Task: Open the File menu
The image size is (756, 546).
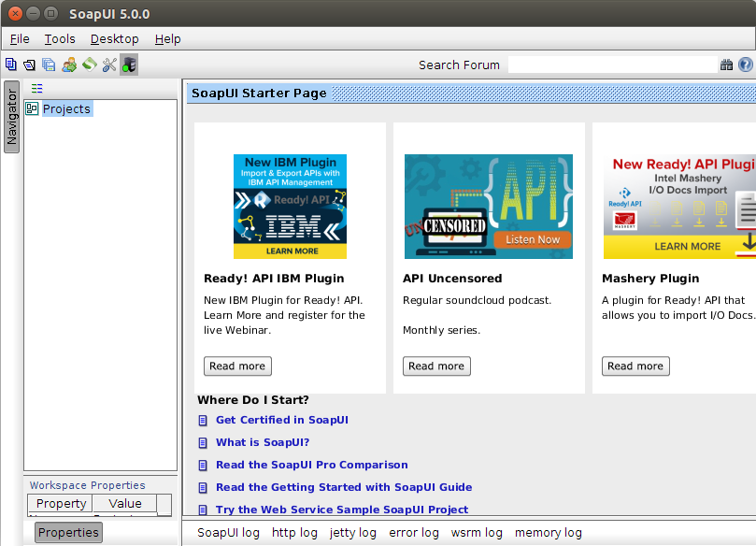Action: coord(20,39)
